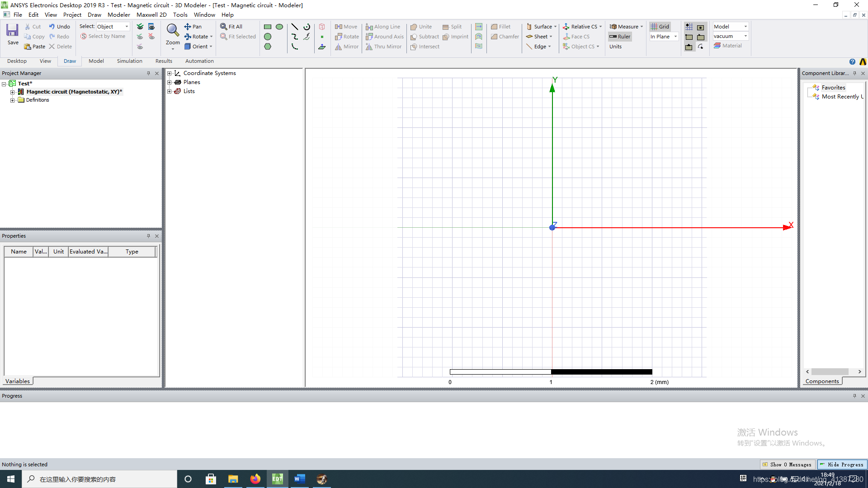Open Word from the taskbar
The width and height of the screenshot is (868, 488).
pos(299,479)
